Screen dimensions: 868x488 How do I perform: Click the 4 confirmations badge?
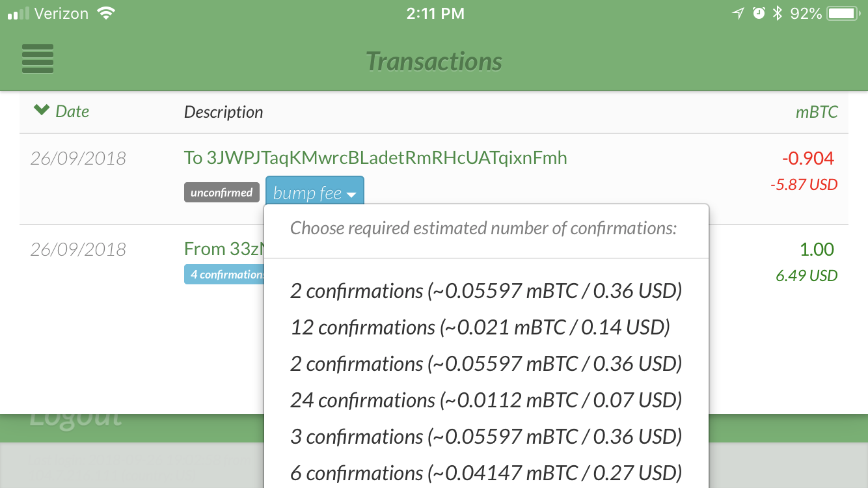pyautogui.click(x=224, y=275)
